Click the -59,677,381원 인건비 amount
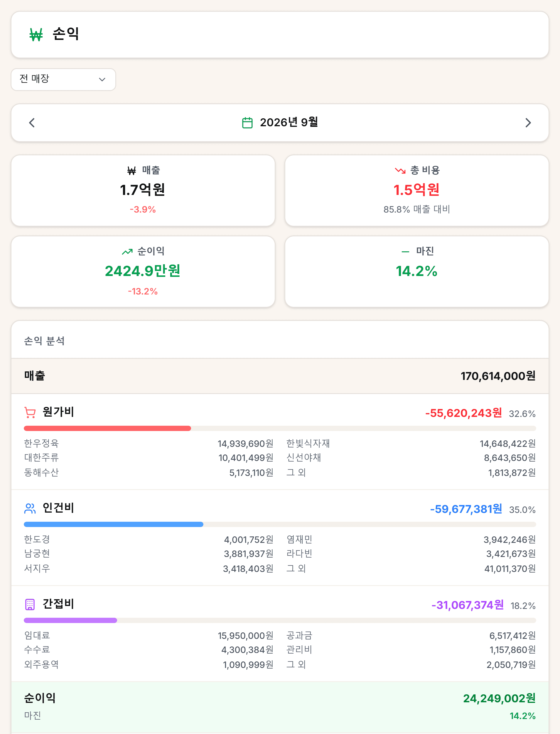 (466, 509)
